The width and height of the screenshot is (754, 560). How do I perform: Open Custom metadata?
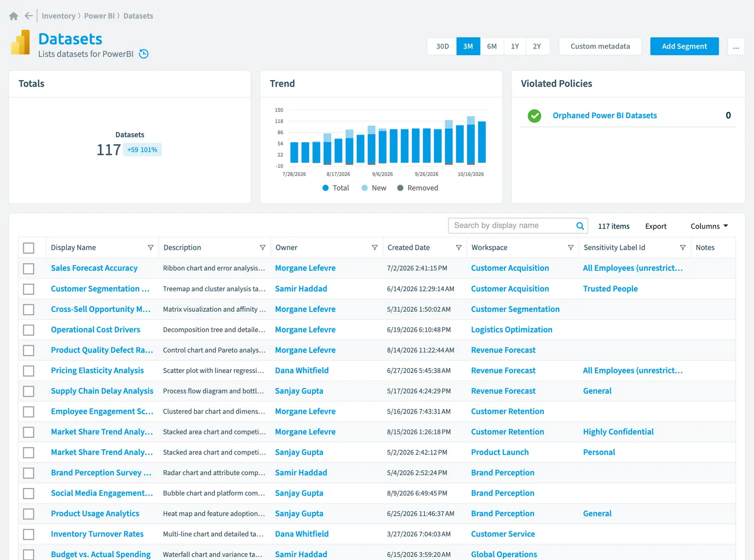coord(600,47)
